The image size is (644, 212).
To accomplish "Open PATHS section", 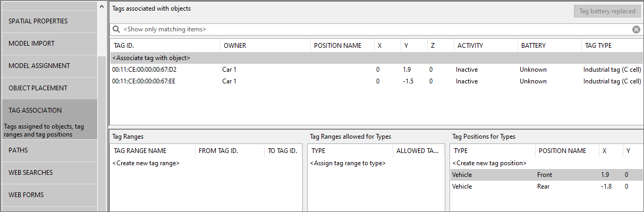I will (x=49, y=150).
